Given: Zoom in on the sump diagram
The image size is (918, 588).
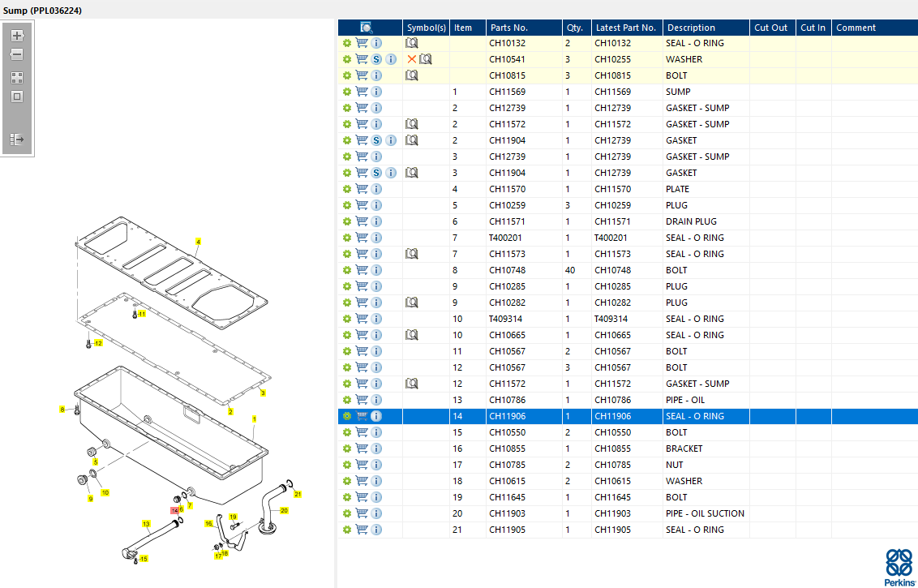Looking at the screenshot, I should point(16,36).
